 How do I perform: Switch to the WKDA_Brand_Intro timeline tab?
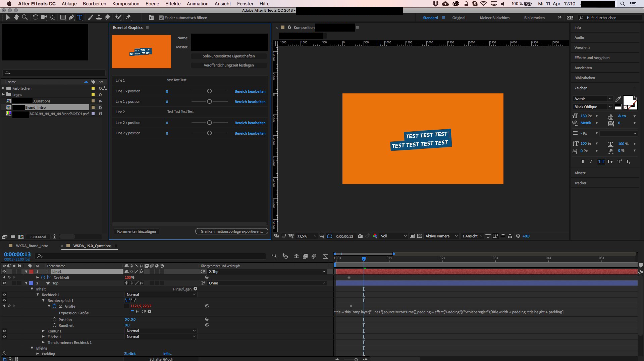pyautogui.click(x=32, y=246)
